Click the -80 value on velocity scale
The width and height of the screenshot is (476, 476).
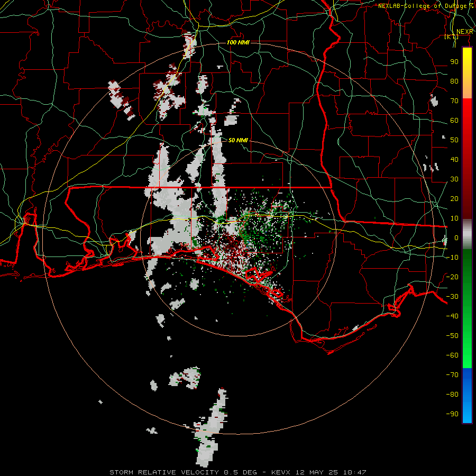click(452, 395)
